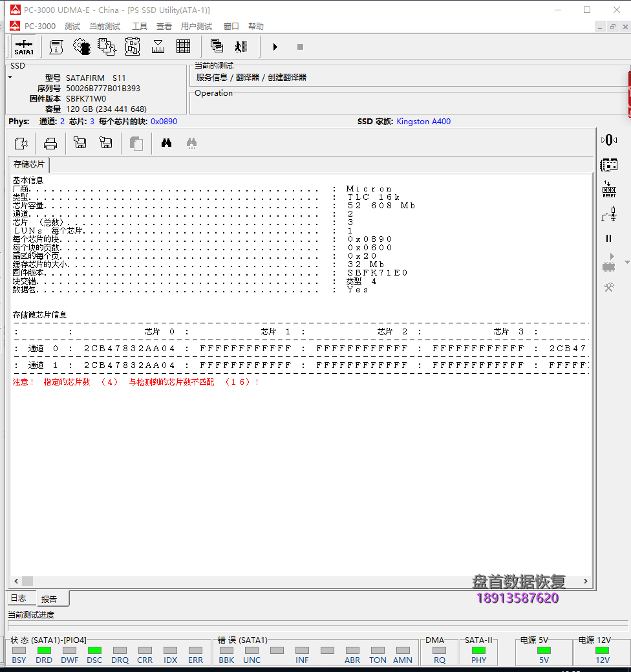Click the gray hammer and wrench icon
This screenshot has height=672, width=631.
(609, 287)
